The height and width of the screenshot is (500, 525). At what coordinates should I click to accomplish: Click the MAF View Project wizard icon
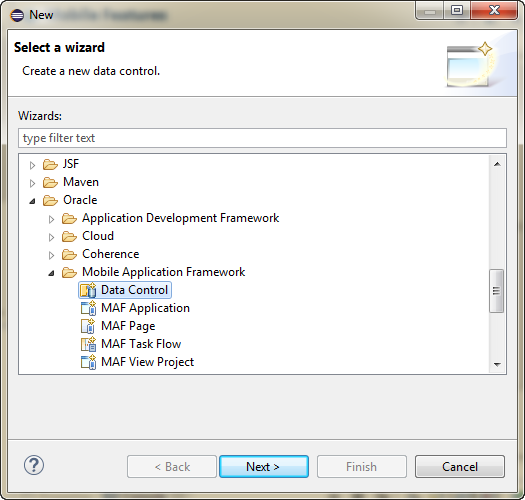tap(88, 362)
